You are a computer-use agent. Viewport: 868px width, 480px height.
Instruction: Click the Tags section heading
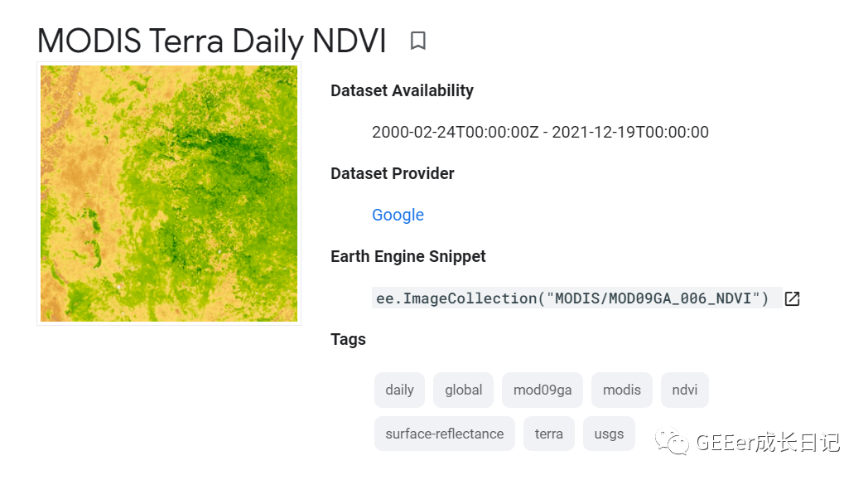347,339
